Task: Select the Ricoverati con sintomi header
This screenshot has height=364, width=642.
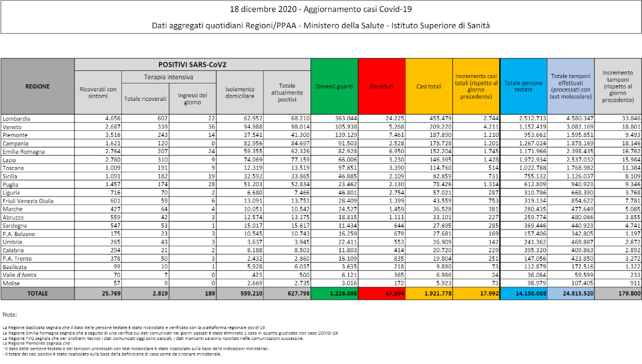Action: [98, 93]
